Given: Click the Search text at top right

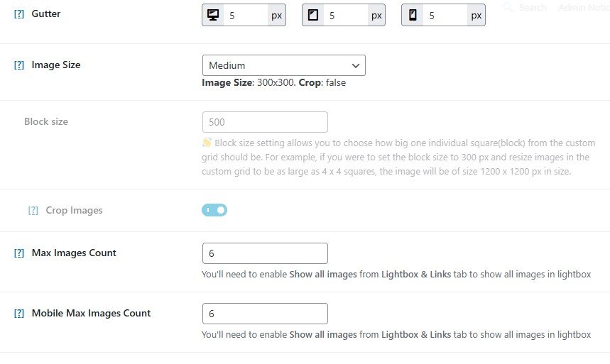Looking at the screenshot, I should [533, 7].
